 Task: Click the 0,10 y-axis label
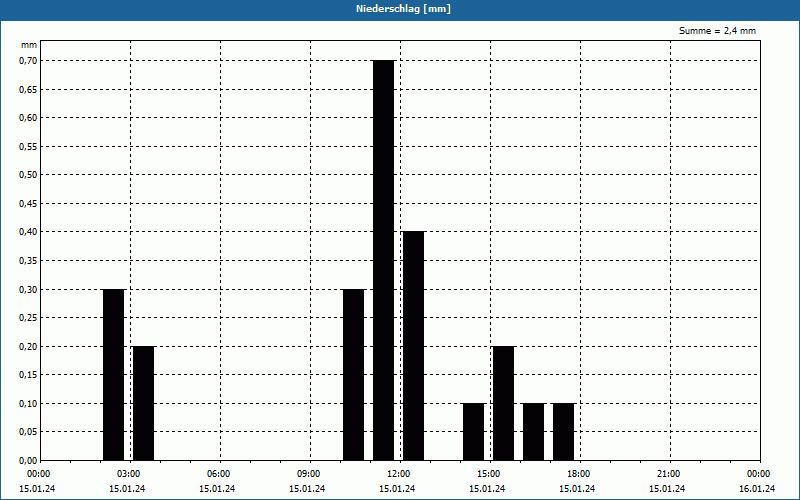point(28,404)
